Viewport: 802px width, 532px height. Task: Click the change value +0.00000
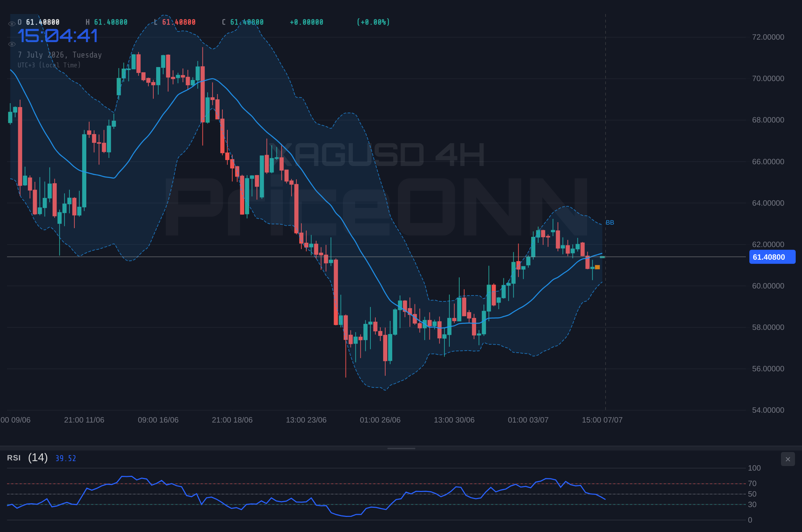point(307,22)
